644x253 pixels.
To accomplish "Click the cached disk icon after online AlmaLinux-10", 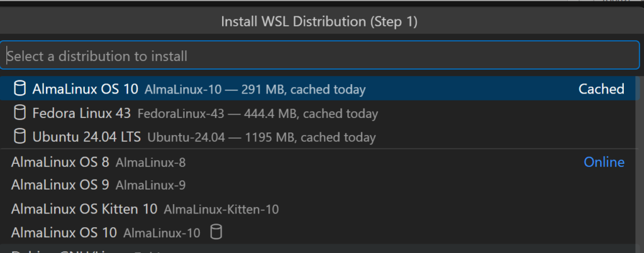I will click(x=216, y=232).
